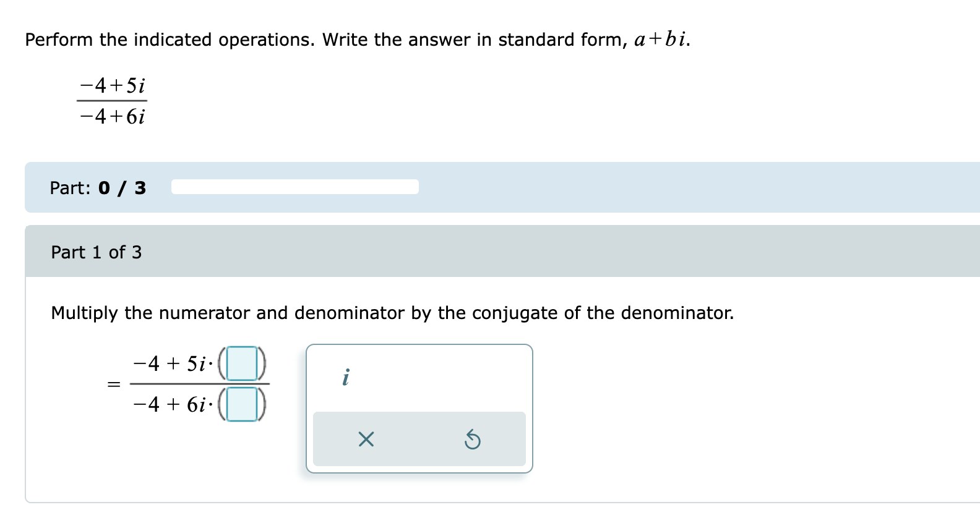The image size is (980, 523).
Task: Click the X clear button in the keypad
Action: coord(366,440)
